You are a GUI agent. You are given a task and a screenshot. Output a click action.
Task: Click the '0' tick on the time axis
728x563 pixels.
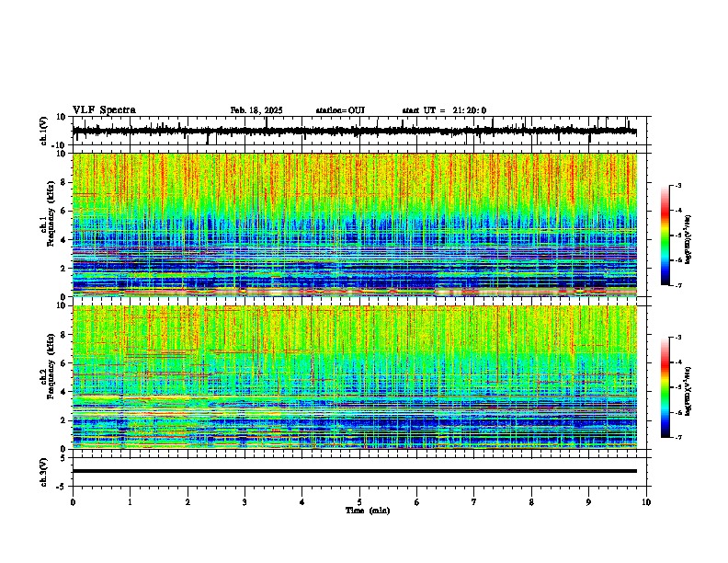click(x=73, y=502)
